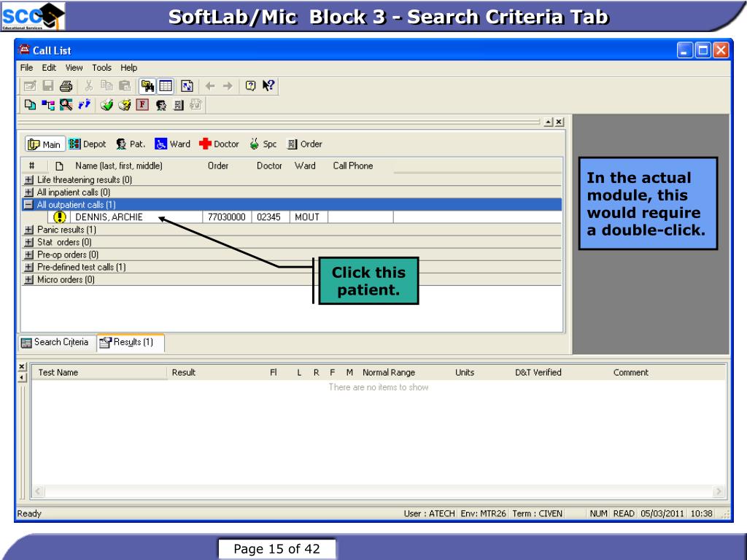Viewport: 747px width, 560px height.
Task: Activate the What's This pointer help icon
Action: tap(268, 86)
